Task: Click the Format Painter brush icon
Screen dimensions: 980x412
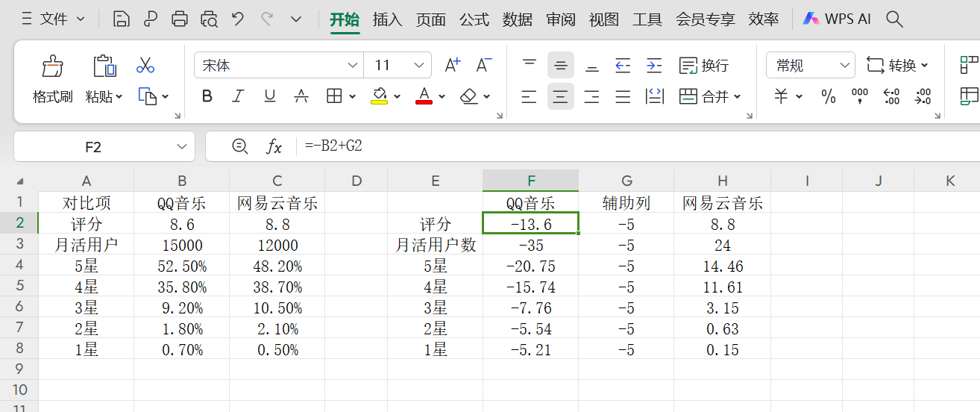Action: (53, 66)
